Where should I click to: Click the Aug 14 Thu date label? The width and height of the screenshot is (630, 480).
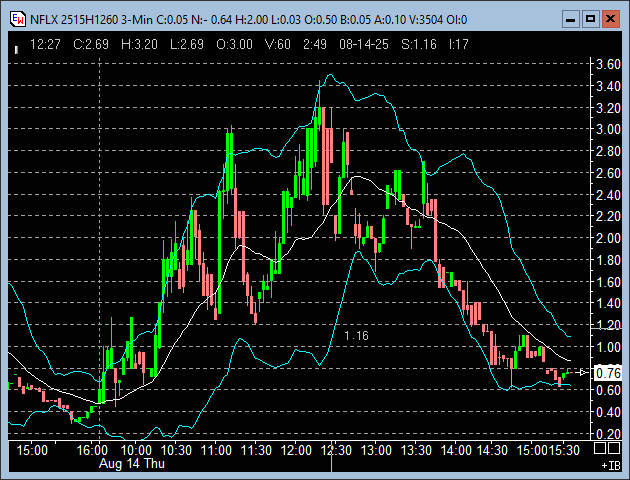[132, 464]
